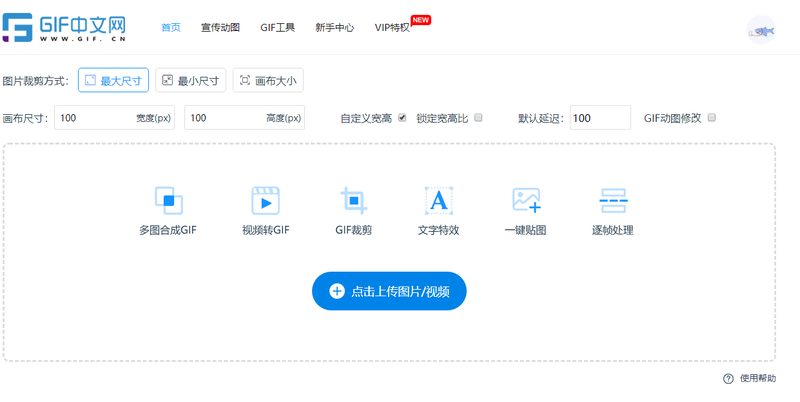Focus the 高度(px) input field
Image resolution: width=800 pixels, height=402 pixels.
[x=244, y=117]
